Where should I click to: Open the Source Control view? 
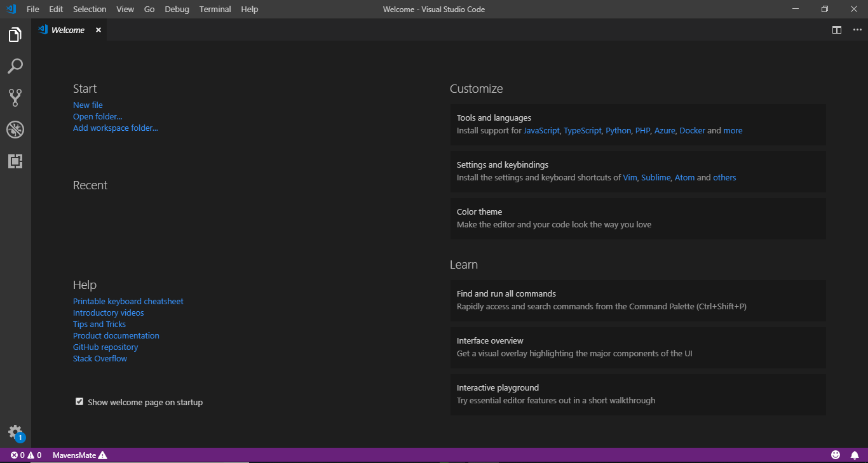(x=15, y=97)
